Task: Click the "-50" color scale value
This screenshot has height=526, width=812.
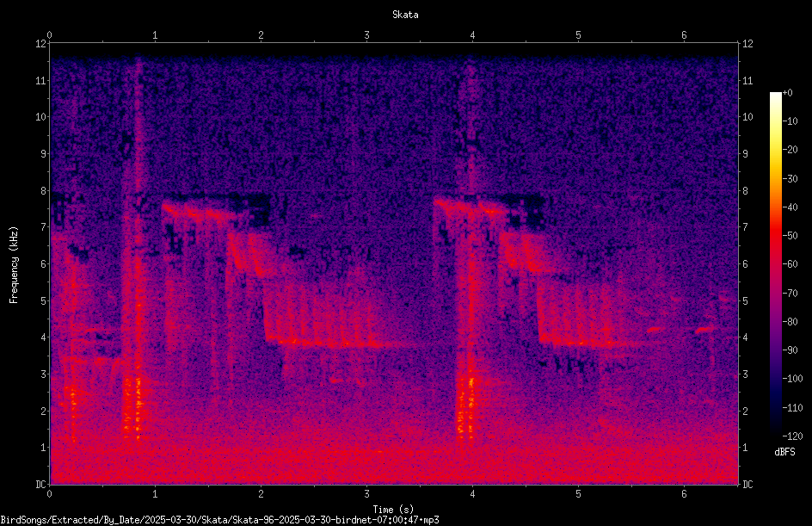Action: [790, 236]
